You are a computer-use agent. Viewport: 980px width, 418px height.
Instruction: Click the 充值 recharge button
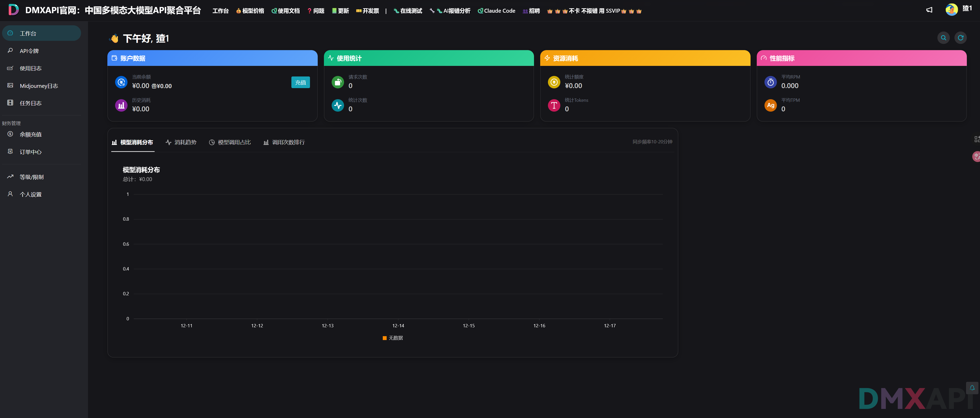pos(300,82)
